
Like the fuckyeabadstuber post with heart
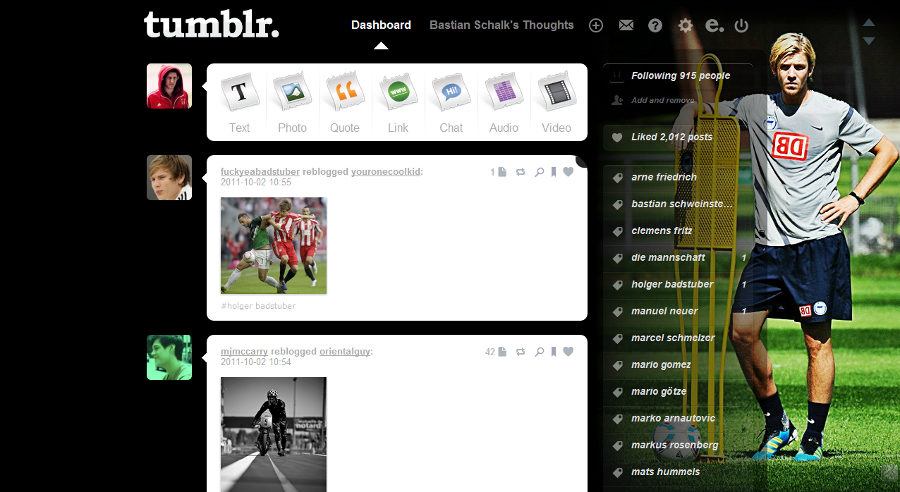[x=568, y=172]
